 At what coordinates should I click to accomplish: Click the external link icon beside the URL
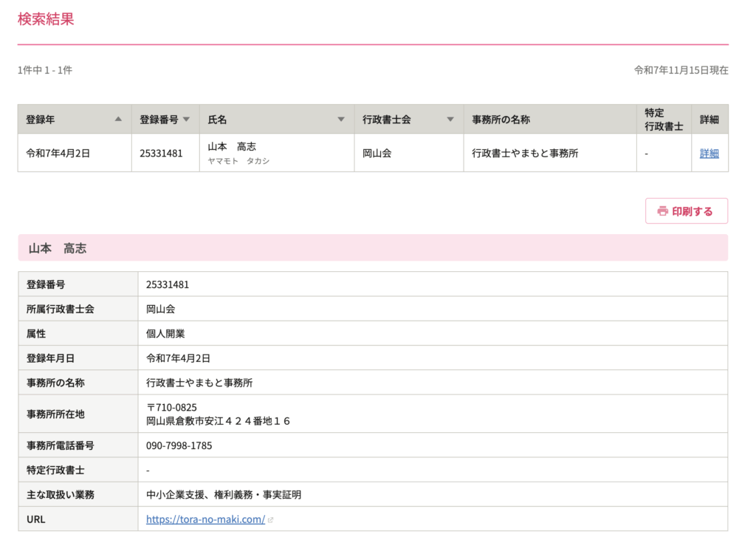(x=271, y=520)
